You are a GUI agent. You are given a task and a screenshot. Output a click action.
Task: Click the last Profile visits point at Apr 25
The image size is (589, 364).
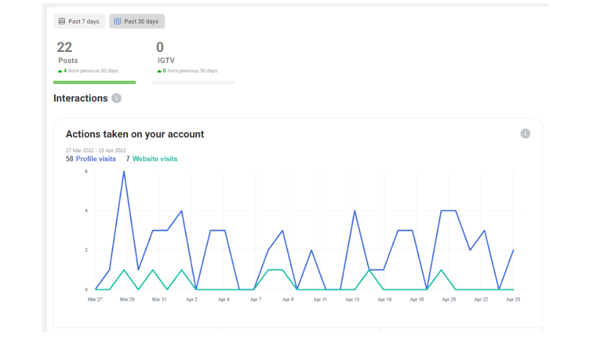(x=514, y=250)
